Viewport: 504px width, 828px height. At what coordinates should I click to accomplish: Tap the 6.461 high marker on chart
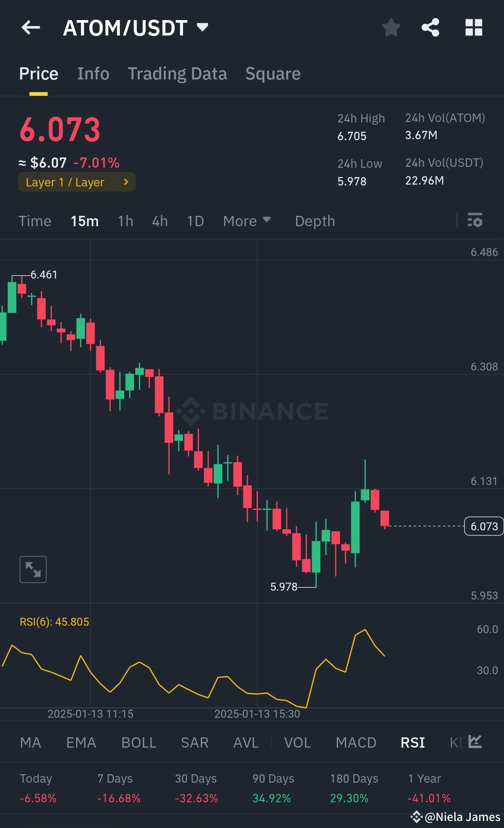click(x=44, y=275)
